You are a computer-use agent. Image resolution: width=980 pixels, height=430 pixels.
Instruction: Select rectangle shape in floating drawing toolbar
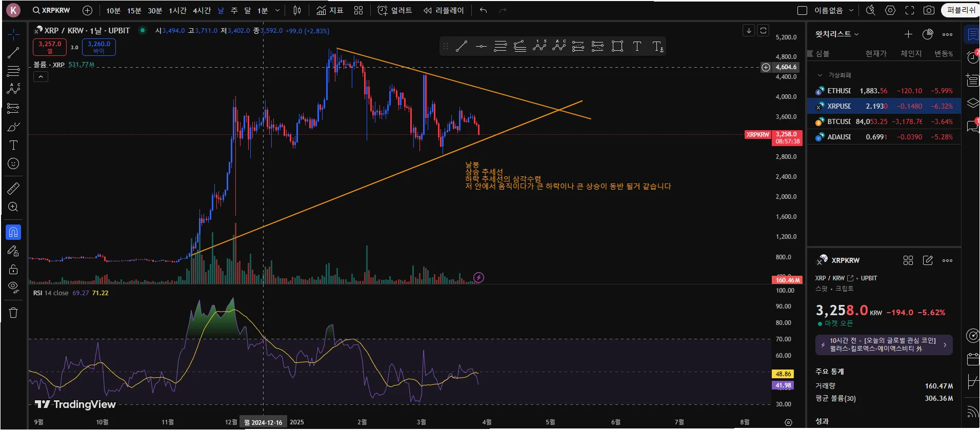pyautogui.click(x=617, y=47)
